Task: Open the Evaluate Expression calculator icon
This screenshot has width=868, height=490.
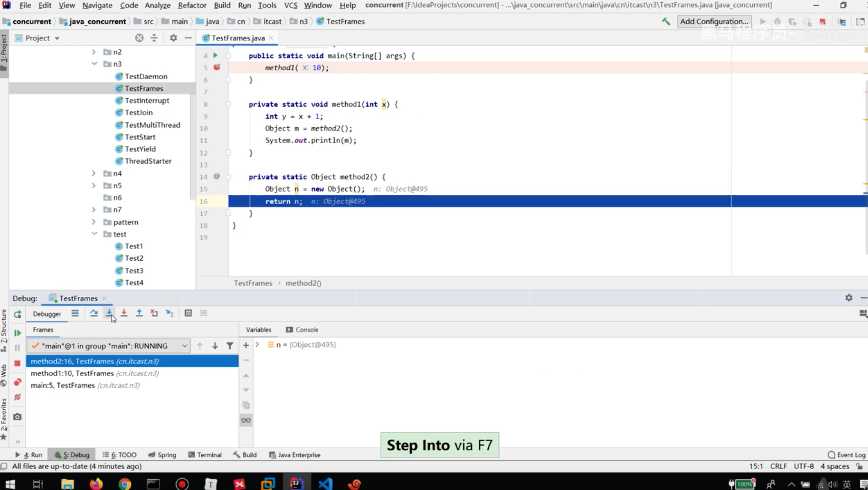Action: coord(188,313)
